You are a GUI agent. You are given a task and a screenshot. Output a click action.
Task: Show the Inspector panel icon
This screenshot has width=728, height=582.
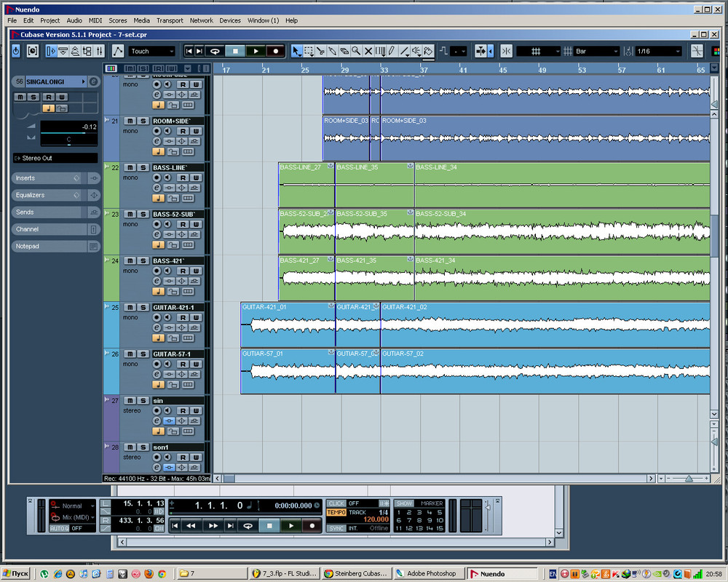point(51,51)
